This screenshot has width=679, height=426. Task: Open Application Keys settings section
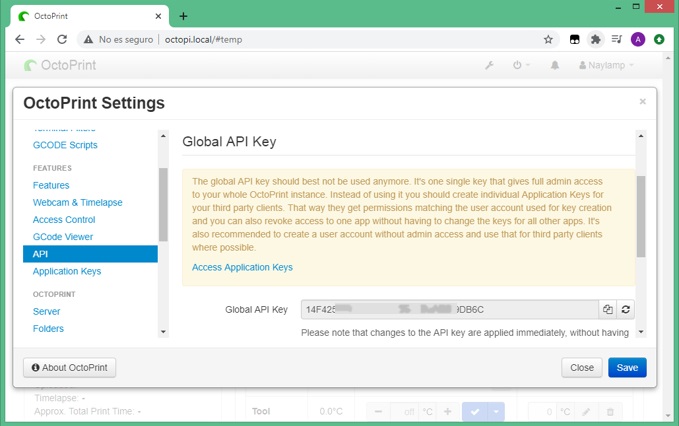67,271
